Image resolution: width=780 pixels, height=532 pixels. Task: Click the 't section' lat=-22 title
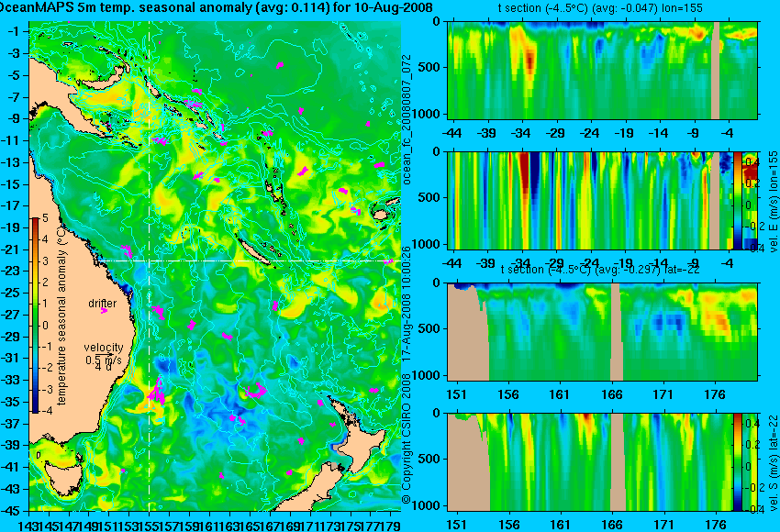pos(600,270)
